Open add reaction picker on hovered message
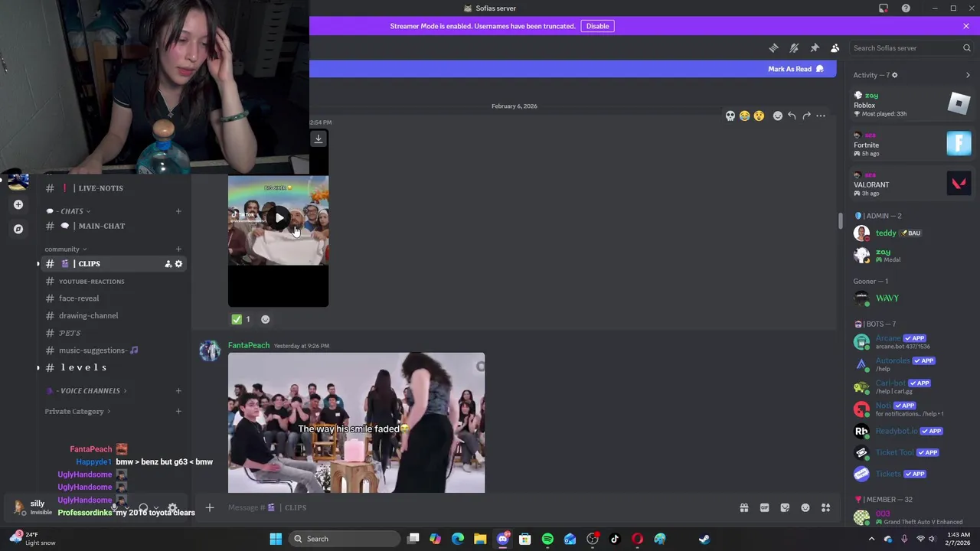The width and height of the screenshot is (980, 551). (777, 116)
